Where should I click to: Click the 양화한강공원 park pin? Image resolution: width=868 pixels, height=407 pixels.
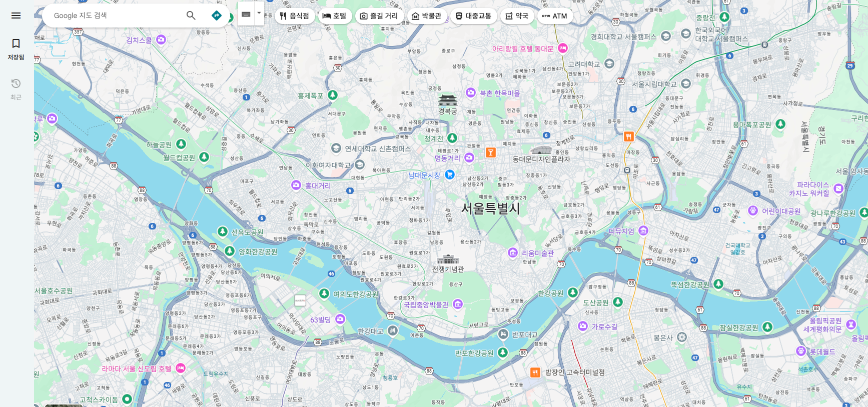[230, 251]
